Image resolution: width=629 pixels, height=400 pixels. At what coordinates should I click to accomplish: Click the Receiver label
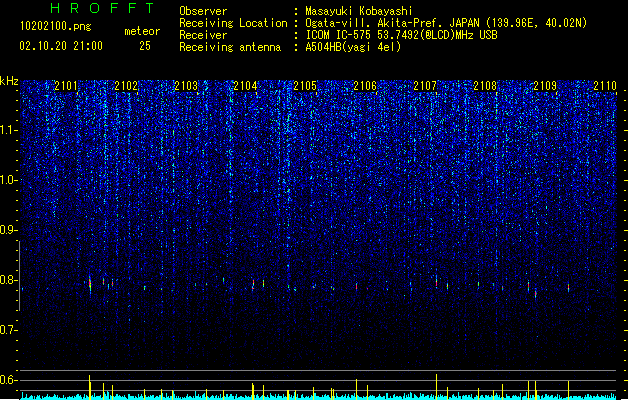click(x=203, y=35)
